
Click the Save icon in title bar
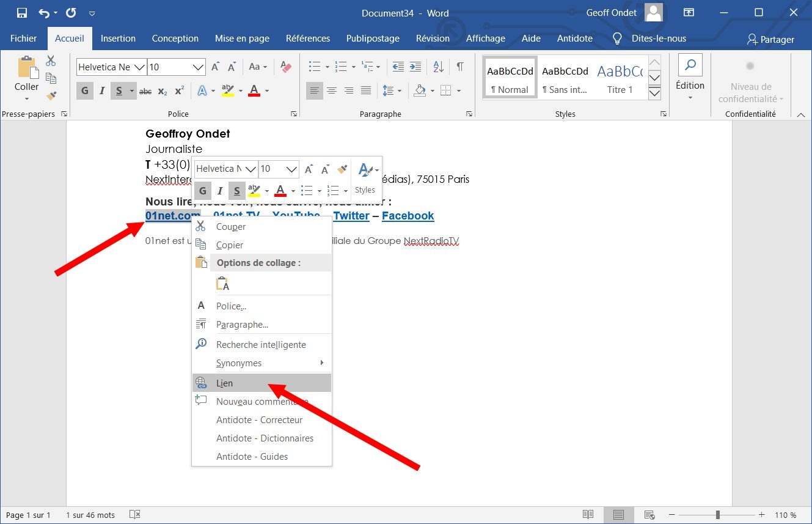click(22, 13)
